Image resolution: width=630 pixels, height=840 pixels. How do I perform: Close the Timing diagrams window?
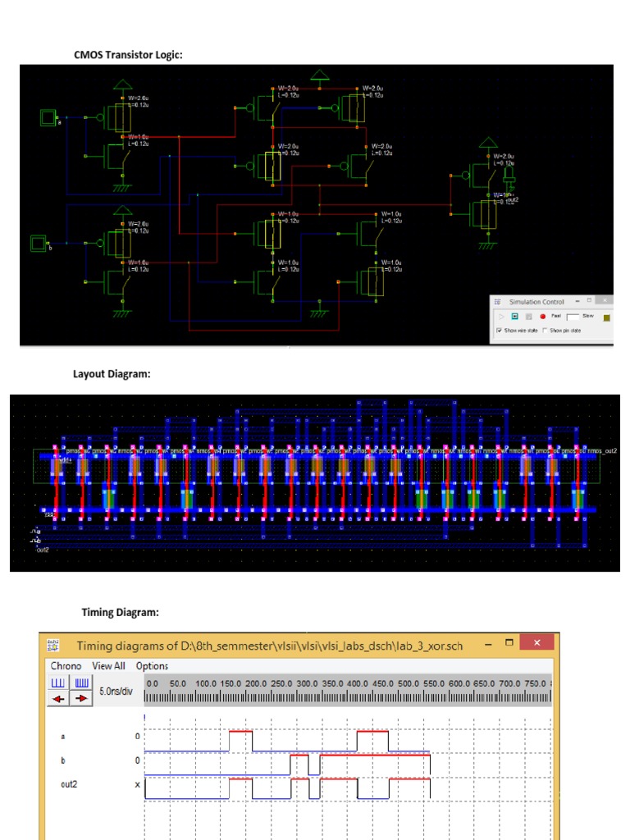pyautogui.click(x=536, y=642)
